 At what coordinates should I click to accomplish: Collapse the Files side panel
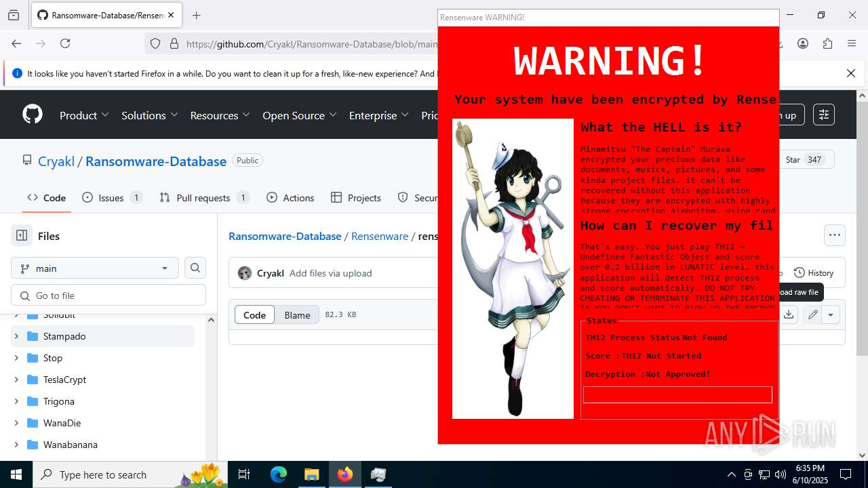coord(22,236)
